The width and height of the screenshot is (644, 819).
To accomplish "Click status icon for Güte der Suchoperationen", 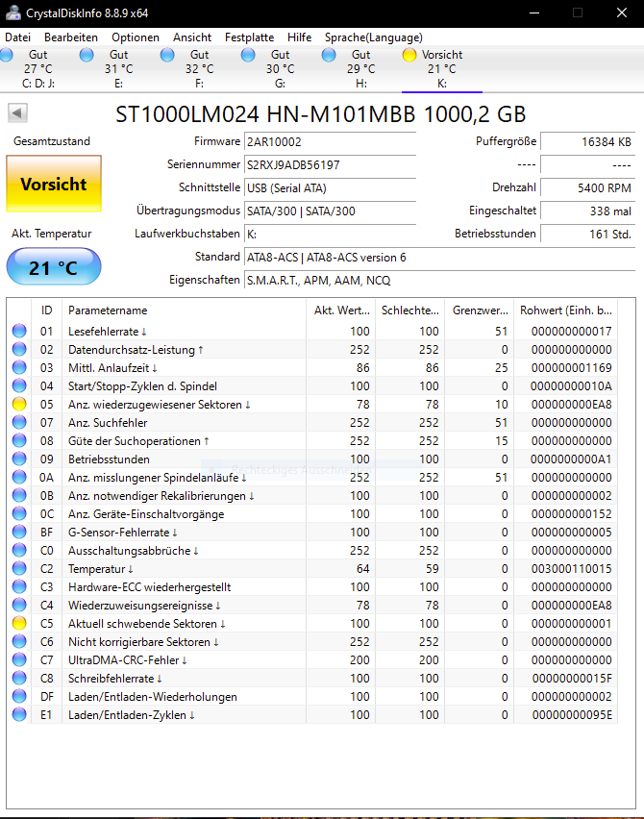I will tap(19, 440).
